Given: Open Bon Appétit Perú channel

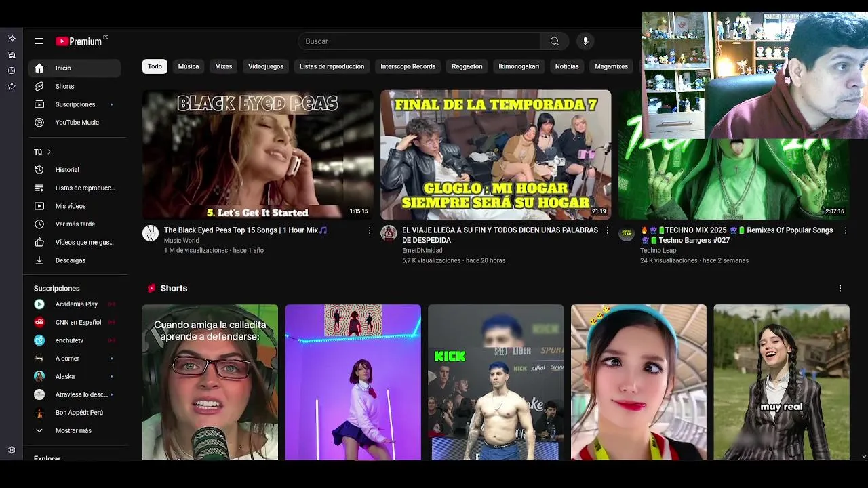Looking at the screenshot, I should [75, 413].
